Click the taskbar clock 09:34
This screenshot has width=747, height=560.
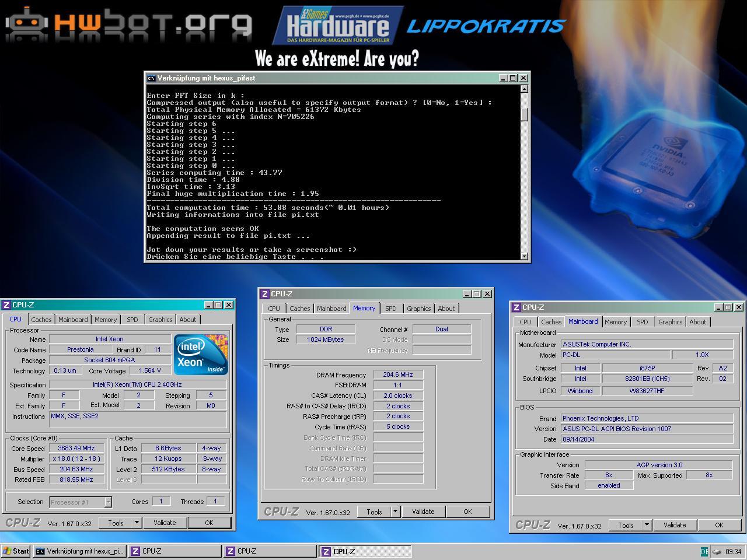(x=733, y=552)
